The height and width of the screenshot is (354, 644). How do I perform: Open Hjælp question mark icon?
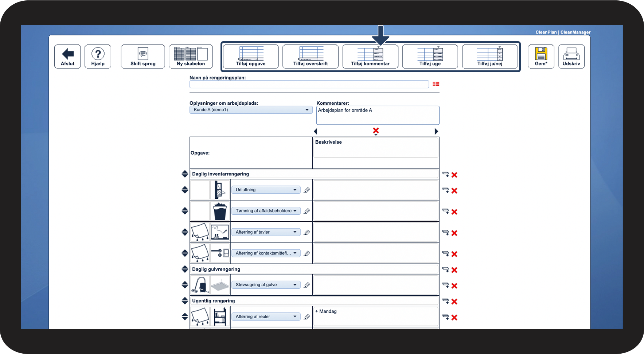pyautogui.click(x=98, y=57)
